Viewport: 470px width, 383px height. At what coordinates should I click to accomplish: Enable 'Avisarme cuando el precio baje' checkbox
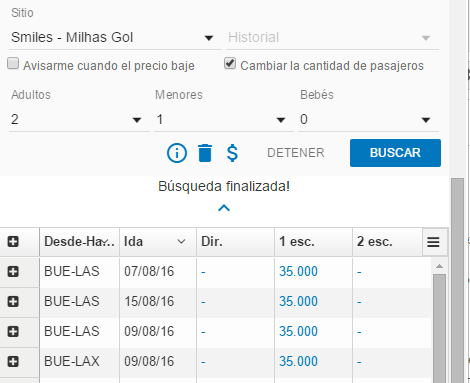pos(13,63)
